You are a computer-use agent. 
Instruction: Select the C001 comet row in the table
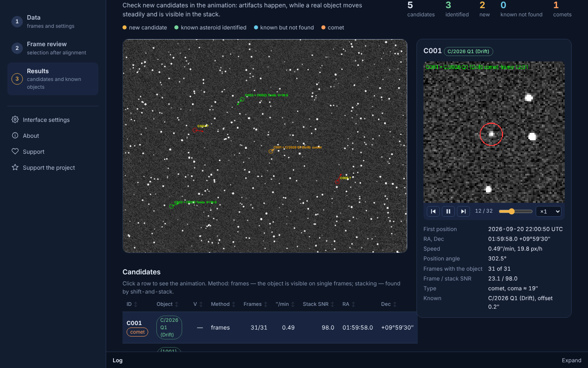270,328
